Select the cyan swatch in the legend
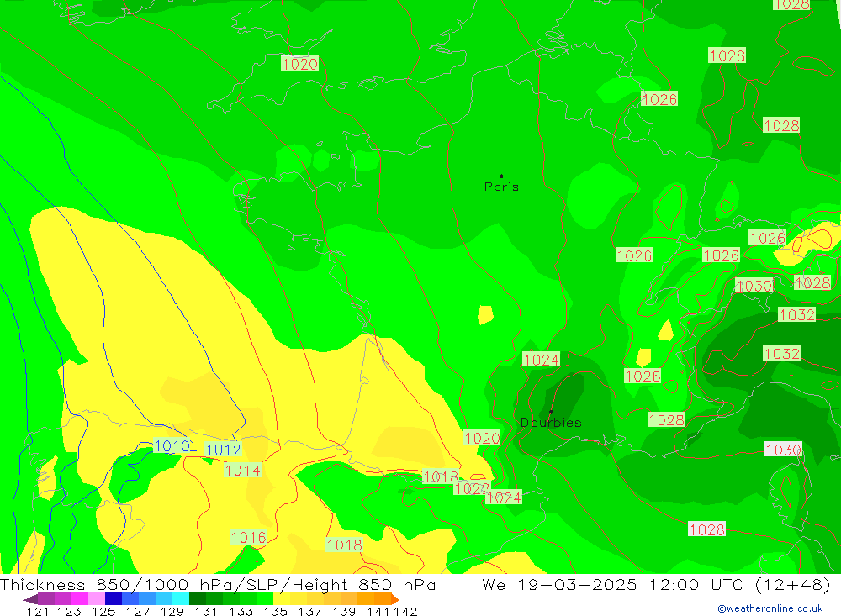Screen dimensions: 841x616 point(181,599)
